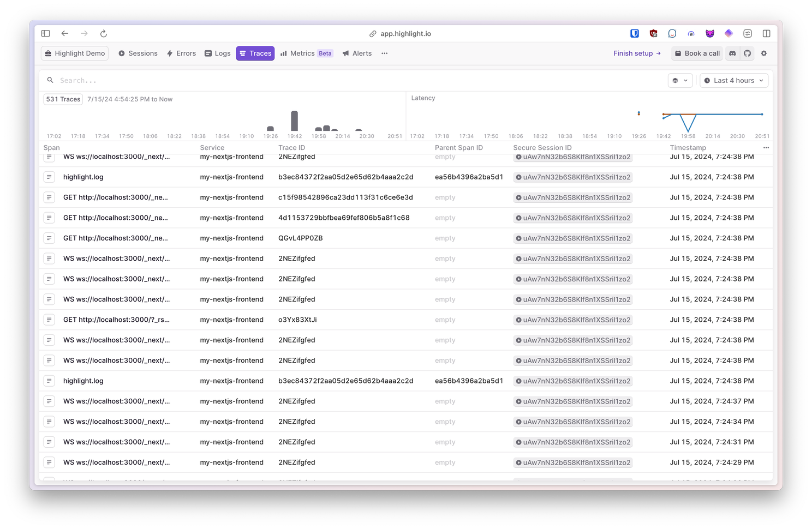Open span icon for 4d1153729bbf row
This screenshot has width=812, height=529.
[x=49, y=218]
